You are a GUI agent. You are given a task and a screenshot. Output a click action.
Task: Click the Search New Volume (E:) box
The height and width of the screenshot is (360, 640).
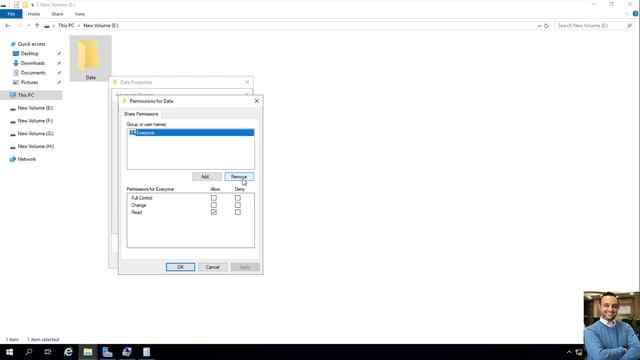(590, 26)
